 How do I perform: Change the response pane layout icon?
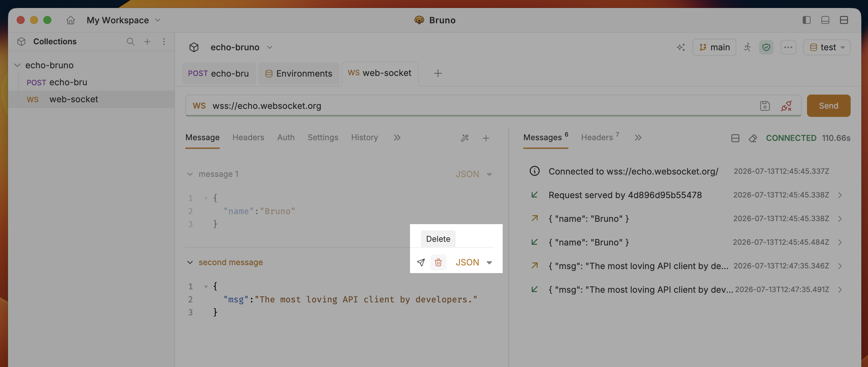pos(735,138)
